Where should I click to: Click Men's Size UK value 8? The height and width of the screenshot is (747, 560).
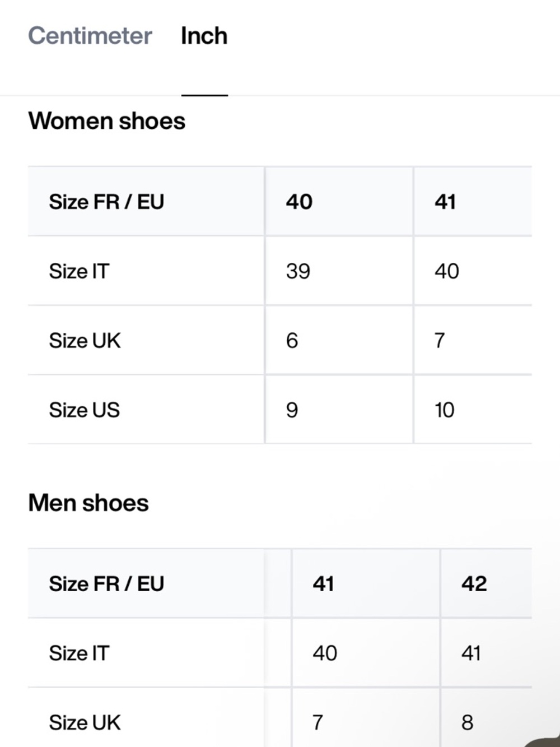[x=467, y=723]
